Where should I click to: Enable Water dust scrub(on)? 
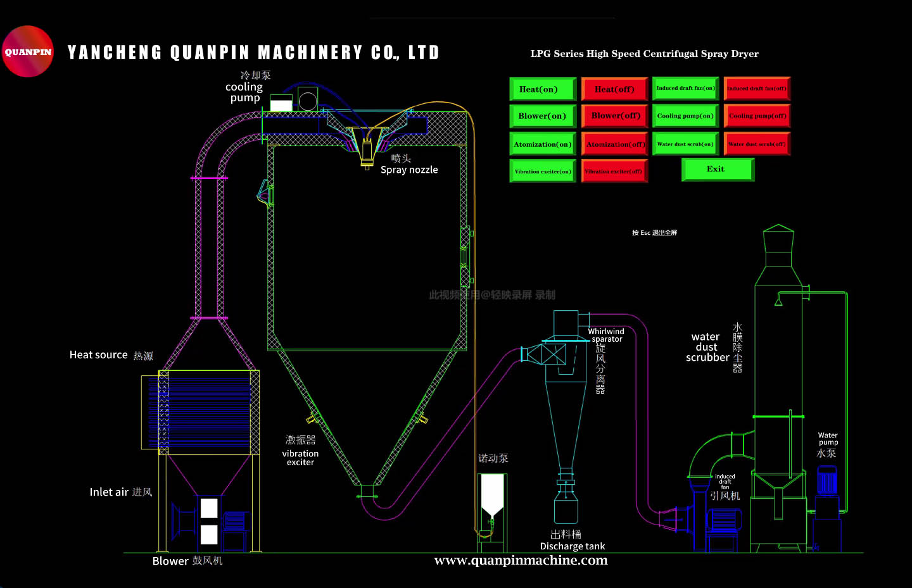pos(686,144)
